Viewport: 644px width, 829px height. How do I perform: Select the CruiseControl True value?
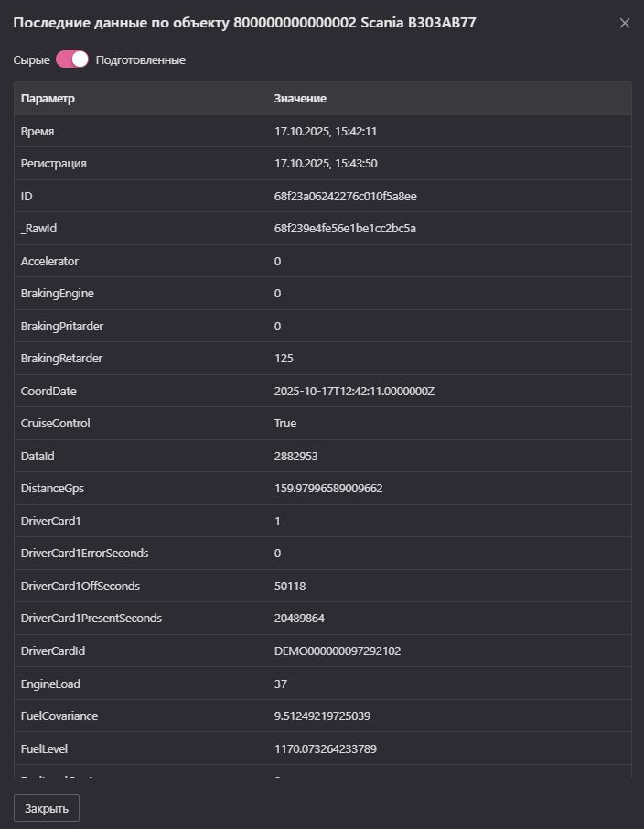285,424
